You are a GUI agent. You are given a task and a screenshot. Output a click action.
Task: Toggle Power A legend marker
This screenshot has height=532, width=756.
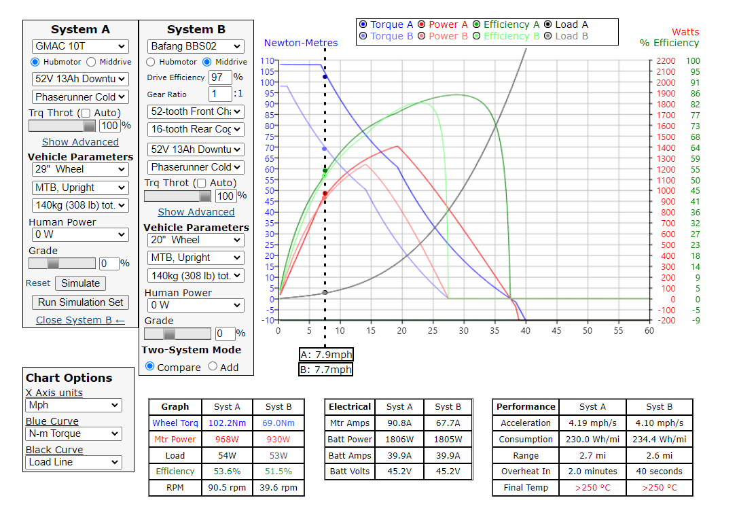tap(422, 24)
